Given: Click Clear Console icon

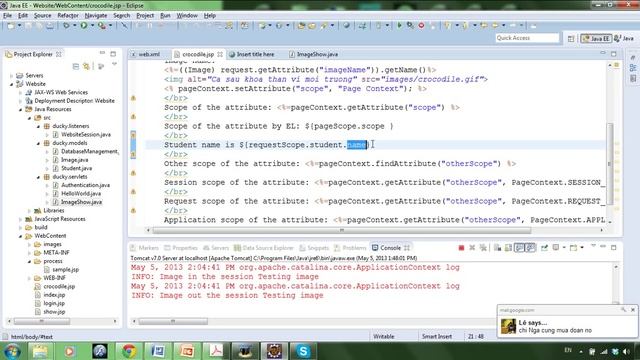Looking at the screenshot, I should (x=497, y=248).
